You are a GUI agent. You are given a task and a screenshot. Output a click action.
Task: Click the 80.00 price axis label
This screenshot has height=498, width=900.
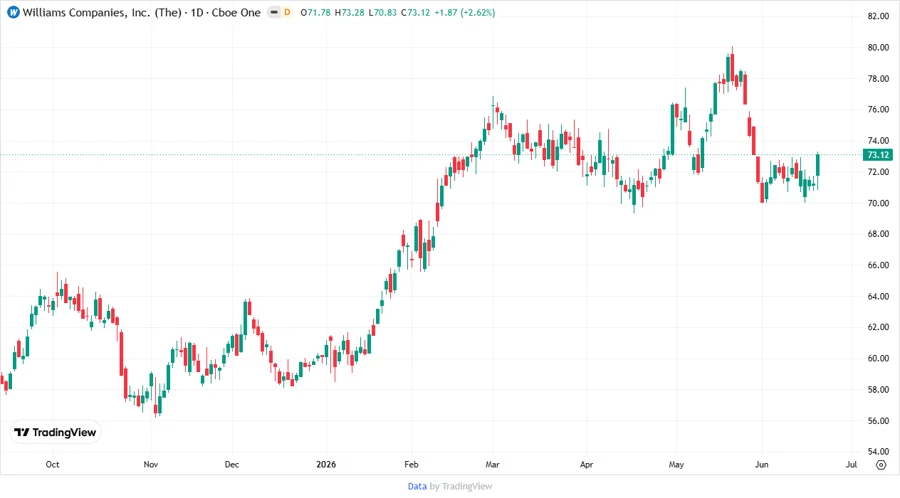pos(878,48)
